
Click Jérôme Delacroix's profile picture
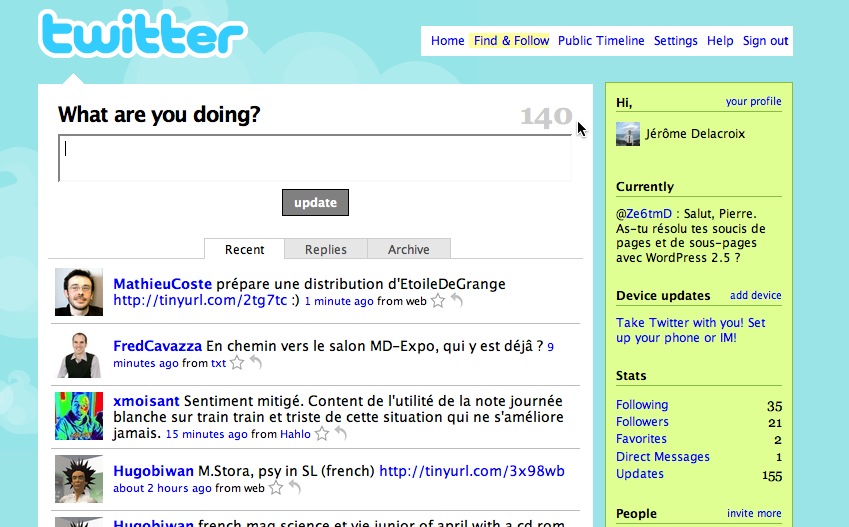[x=628, y=134]
